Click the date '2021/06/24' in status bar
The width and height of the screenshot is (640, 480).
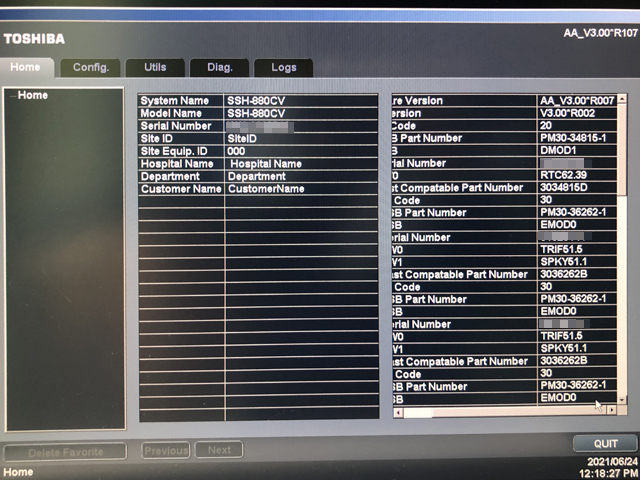tap(612, 462)
